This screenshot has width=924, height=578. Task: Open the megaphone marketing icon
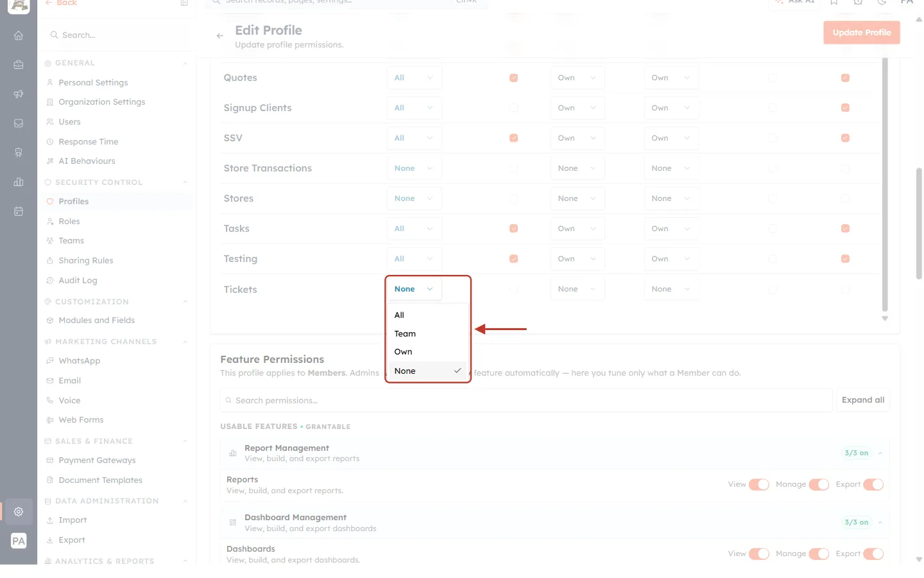click(19, 94)
